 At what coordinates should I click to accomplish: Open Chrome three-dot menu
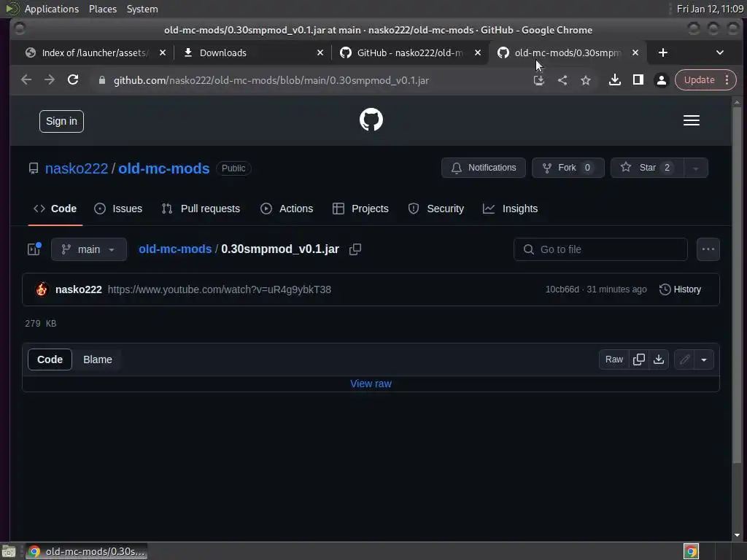[727, 80]
